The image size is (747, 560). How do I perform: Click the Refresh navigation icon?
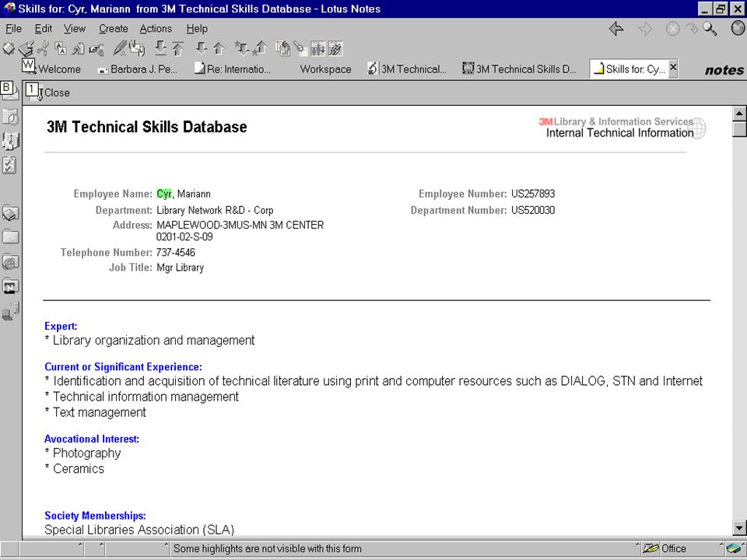point(690,29)
